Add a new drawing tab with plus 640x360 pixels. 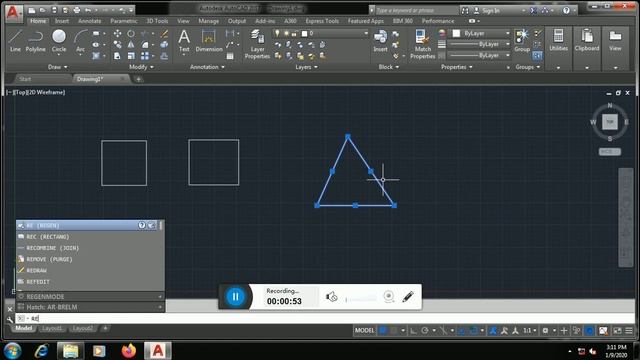click(138, 79)
